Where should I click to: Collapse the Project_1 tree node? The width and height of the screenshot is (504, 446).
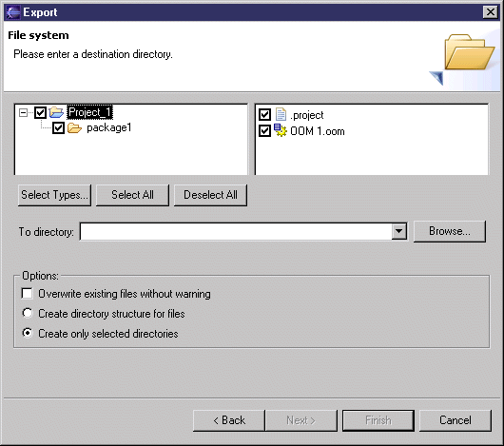click(23, 113)
